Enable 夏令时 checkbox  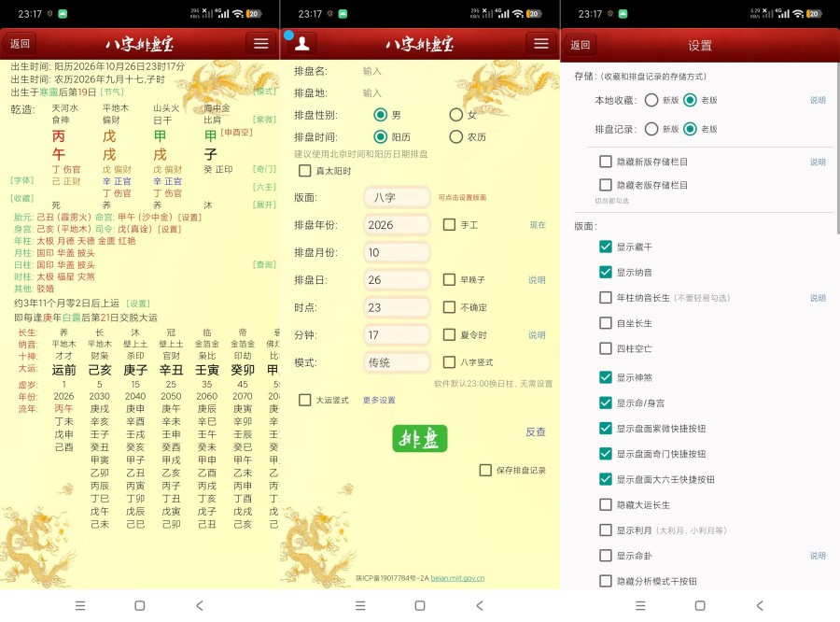tap(450, 334)
